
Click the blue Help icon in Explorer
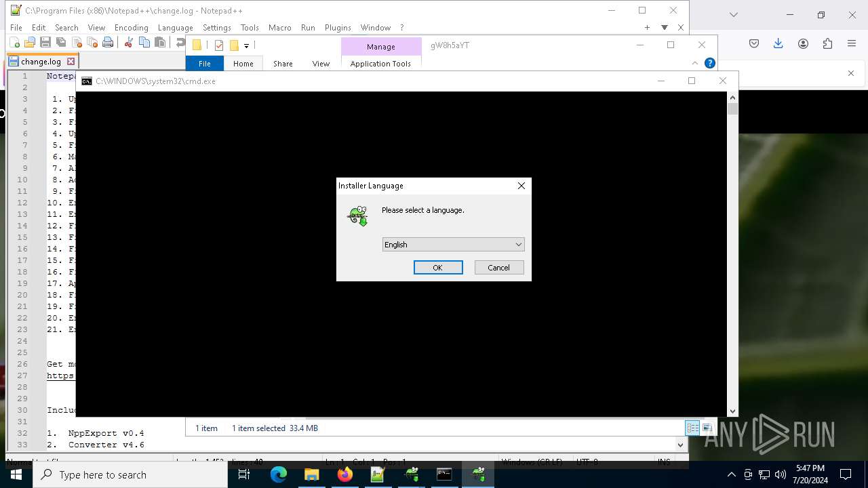point(710,63)
